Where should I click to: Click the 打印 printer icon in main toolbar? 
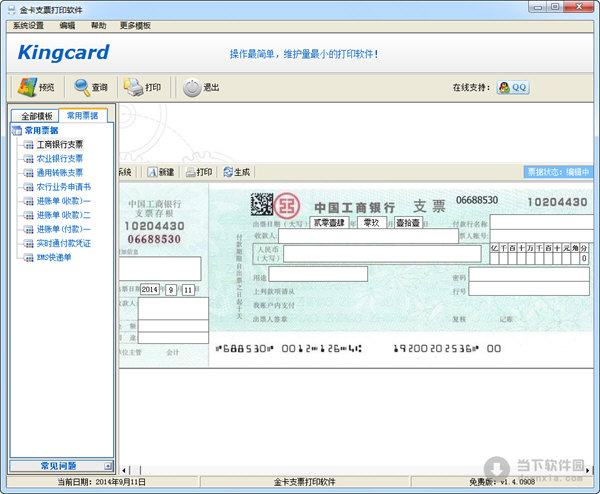click(x=133, y=87)
